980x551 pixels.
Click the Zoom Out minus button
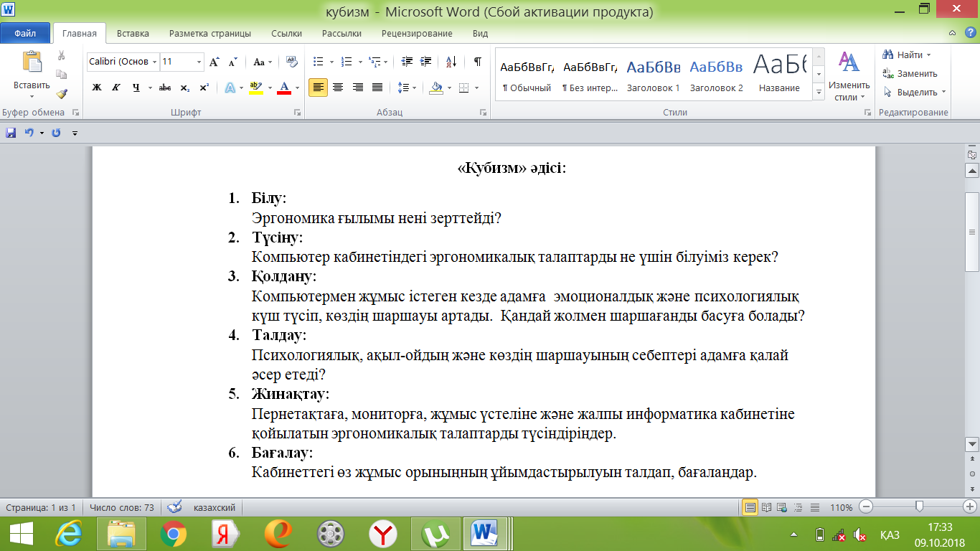pos(866,507)
